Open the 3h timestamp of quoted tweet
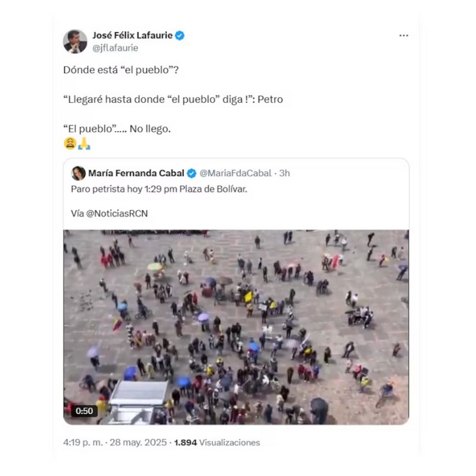Viewport: 476px width, 476px height. (x=284, y=173)
